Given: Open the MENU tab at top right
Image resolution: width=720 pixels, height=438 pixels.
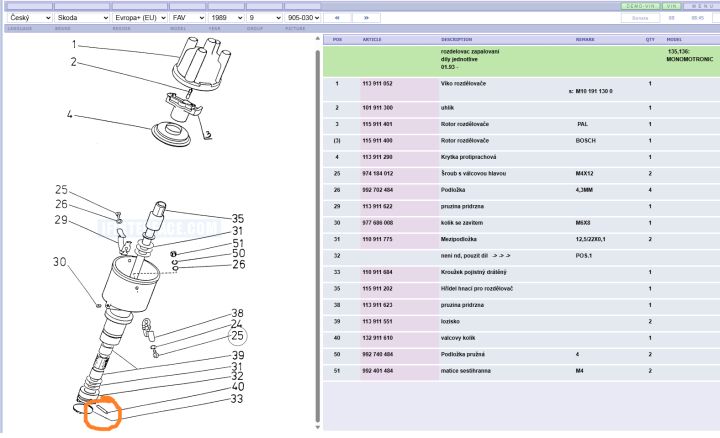Looking at the screenshot, I should [703, 6].
